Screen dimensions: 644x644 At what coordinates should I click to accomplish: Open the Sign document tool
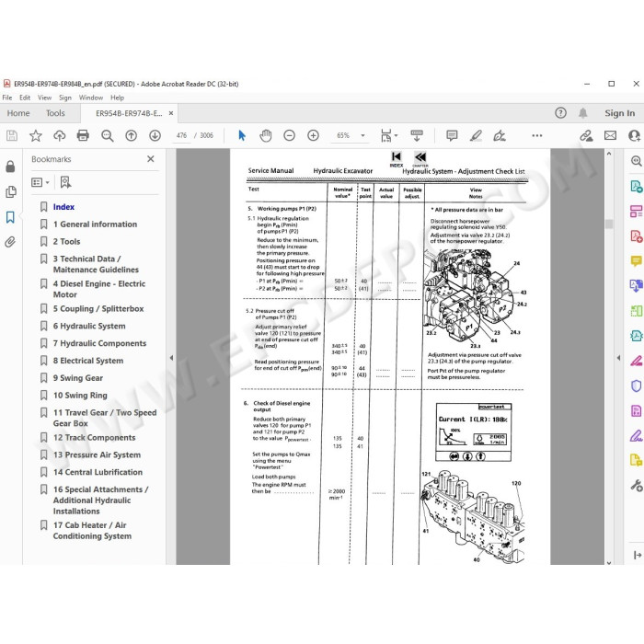(500, 135)
